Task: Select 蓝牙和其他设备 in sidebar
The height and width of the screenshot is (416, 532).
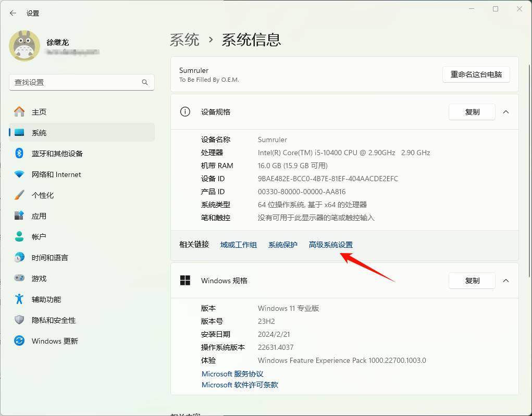Action: pyautogui.click(x=82, y=154)
